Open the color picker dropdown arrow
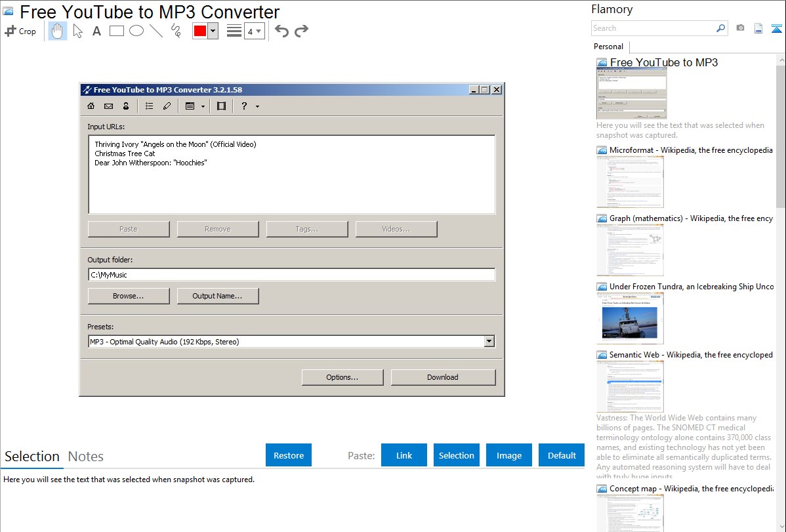Screen dimensions: 786x532 (213, 31)
